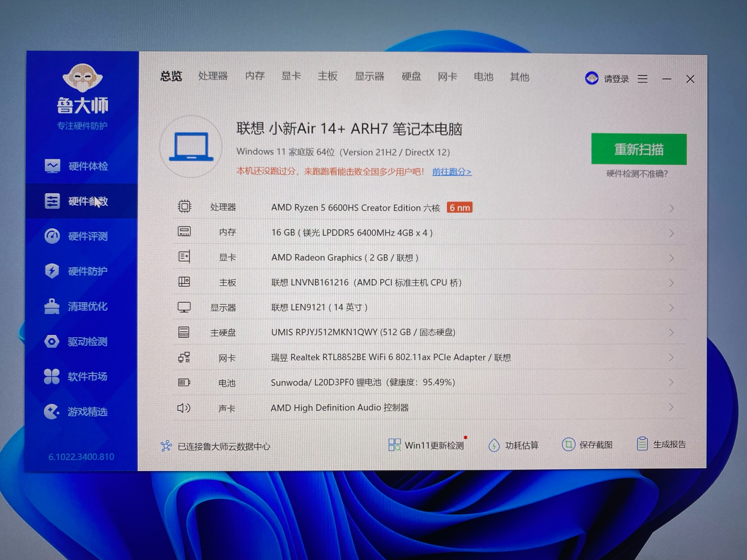
Task: Switch to the 硬盘 tab
Action: 411,77
